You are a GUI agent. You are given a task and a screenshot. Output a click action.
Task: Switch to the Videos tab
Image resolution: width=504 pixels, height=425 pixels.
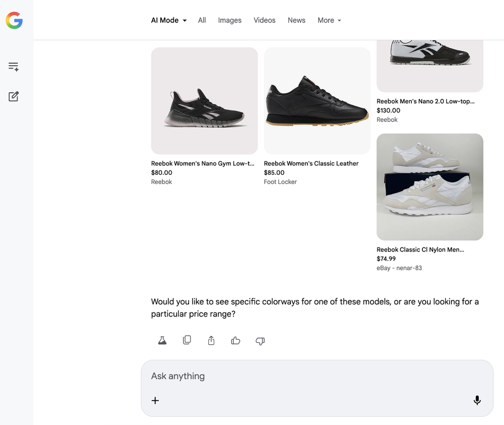click(264, 20)
